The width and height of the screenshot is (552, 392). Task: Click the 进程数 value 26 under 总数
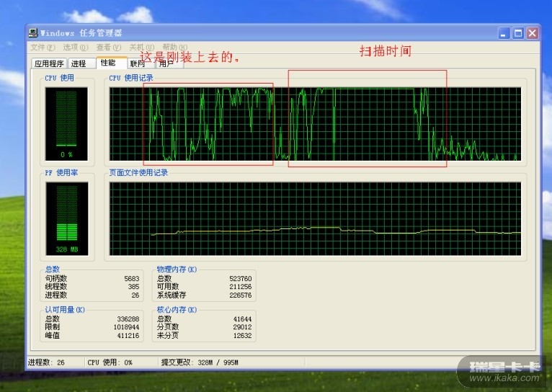(x=135, y=295)
